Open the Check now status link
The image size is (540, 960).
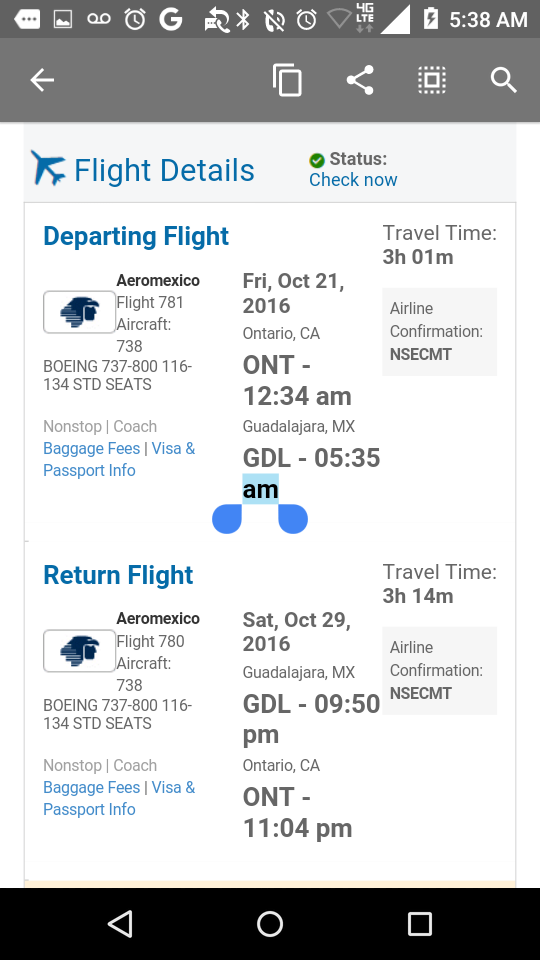click(353, 180)
